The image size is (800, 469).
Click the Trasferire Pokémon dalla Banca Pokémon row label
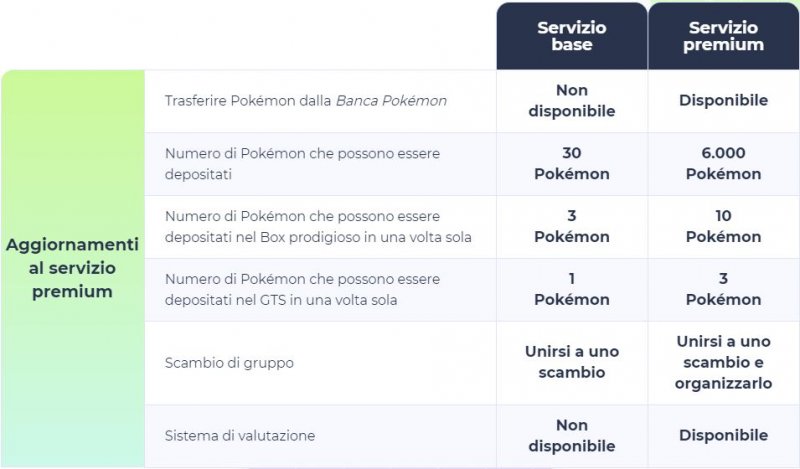pos(305,101)
